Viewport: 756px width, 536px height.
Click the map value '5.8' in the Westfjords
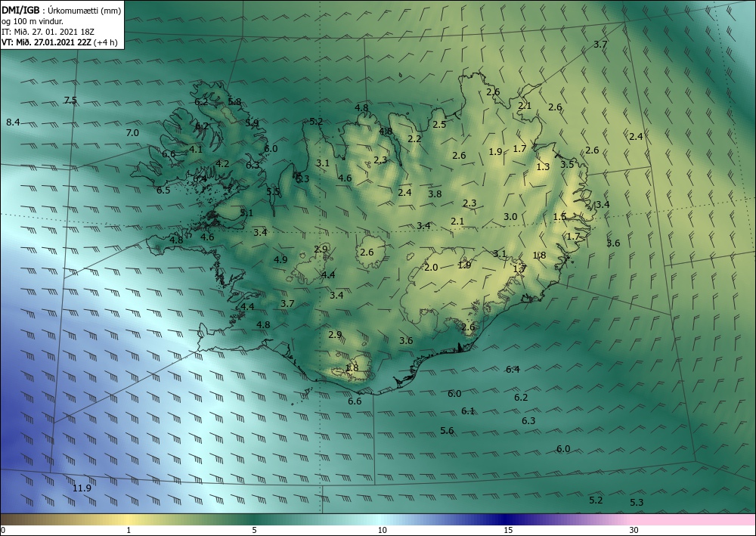(235, 101)
